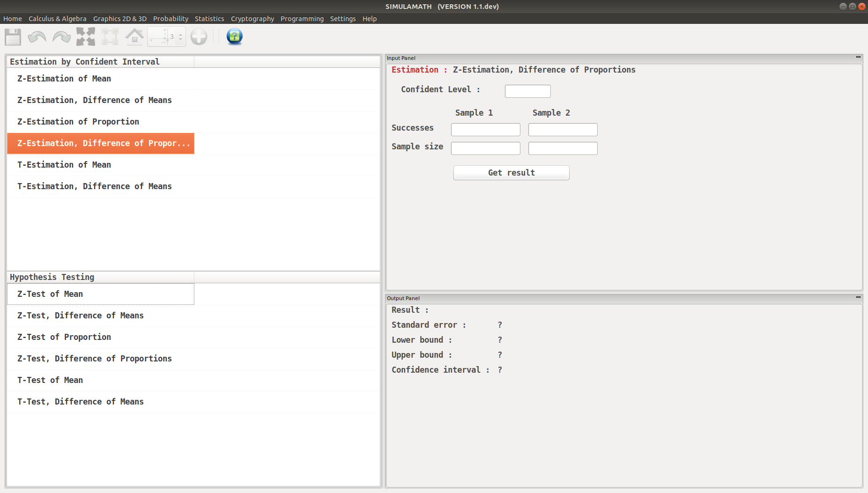Collapse the Output Panel with its minus icon

858,297
